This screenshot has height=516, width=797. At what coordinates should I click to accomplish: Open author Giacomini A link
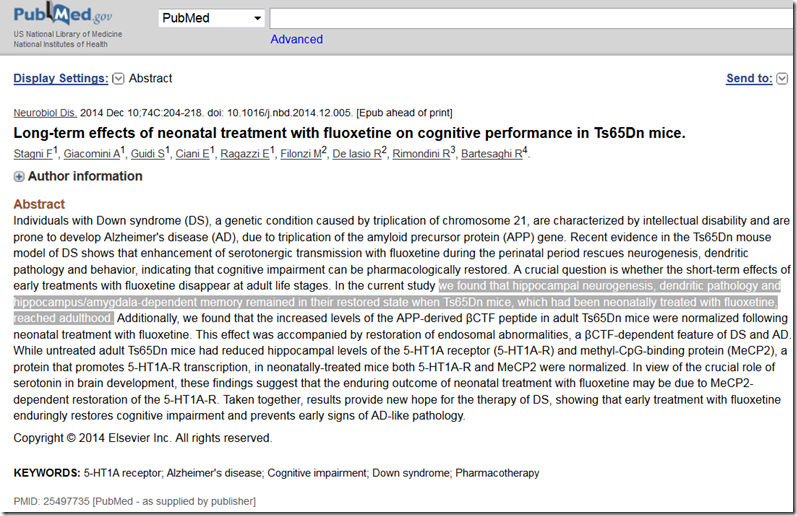coord(92,154)
